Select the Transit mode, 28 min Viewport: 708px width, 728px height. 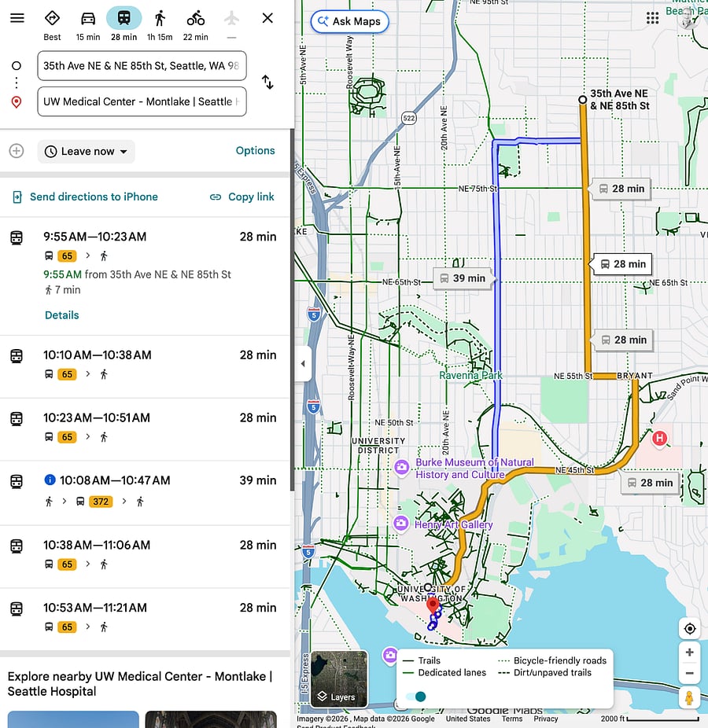124,25
